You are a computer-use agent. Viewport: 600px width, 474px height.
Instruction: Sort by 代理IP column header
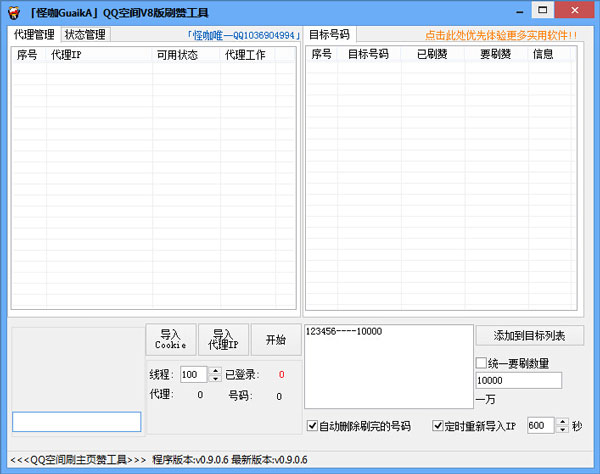[x=99, y=55]
